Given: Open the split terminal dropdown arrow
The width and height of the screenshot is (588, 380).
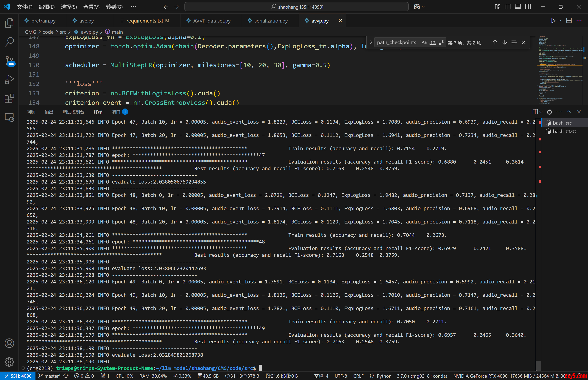Looking at the screenshot, I should coord(541,112).
